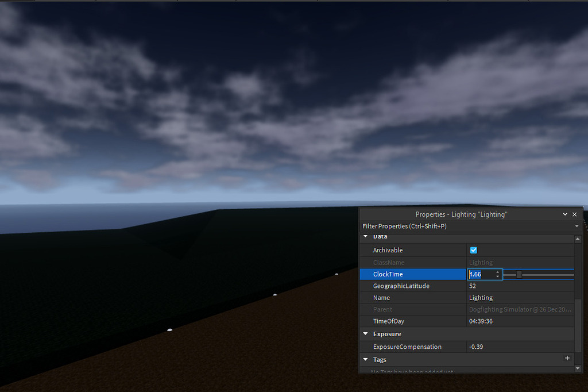Screen dimensions: 588x392
Task: Add a new tag using the plus icon
Action: click(567, 359)
